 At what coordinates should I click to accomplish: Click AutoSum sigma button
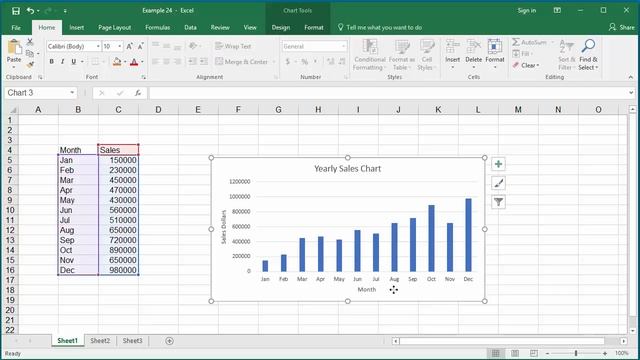pos(529,42)
